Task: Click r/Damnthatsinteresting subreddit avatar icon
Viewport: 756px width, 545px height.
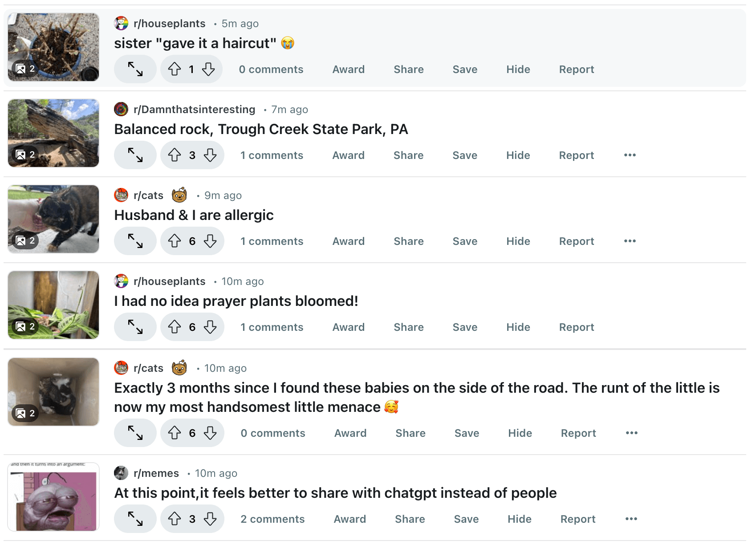Action: tap(121, 109)
